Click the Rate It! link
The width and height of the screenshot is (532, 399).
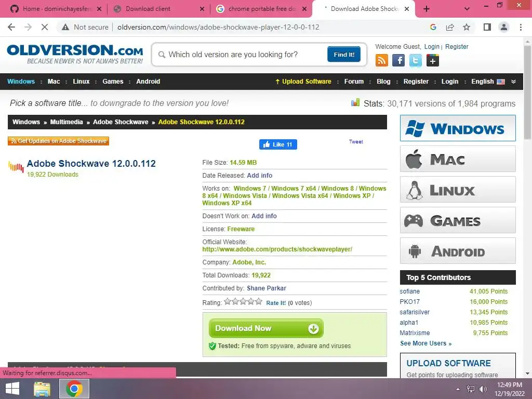pos(276,303)
